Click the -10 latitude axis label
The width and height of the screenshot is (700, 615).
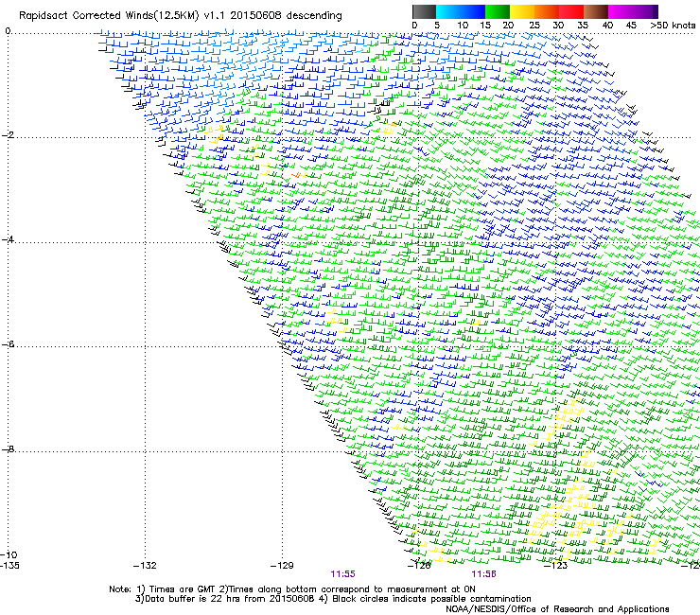pos(9,554)
